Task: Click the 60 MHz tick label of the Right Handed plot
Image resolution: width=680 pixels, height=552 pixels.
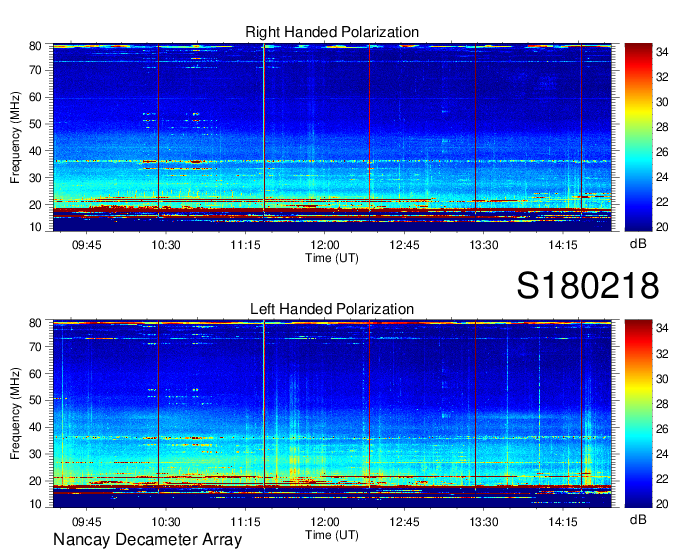Action: (35, 97)
